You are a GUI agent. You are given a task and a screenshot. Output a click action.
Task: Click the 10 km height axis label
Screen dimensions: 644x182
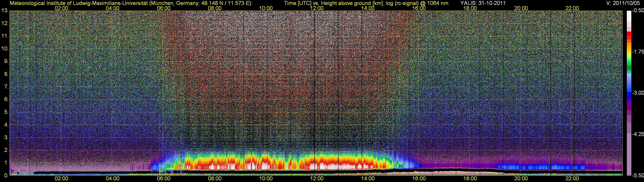tap(5, 49)
